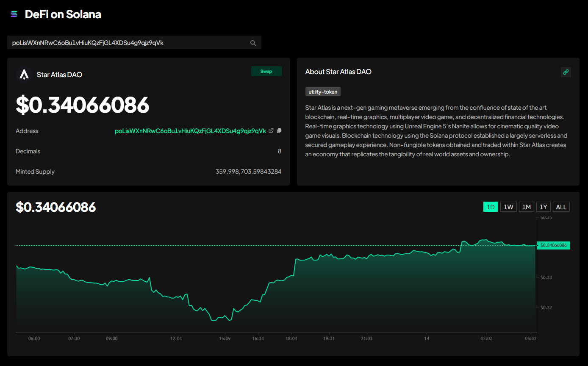Click the Solana logo icon

point(14,14)
